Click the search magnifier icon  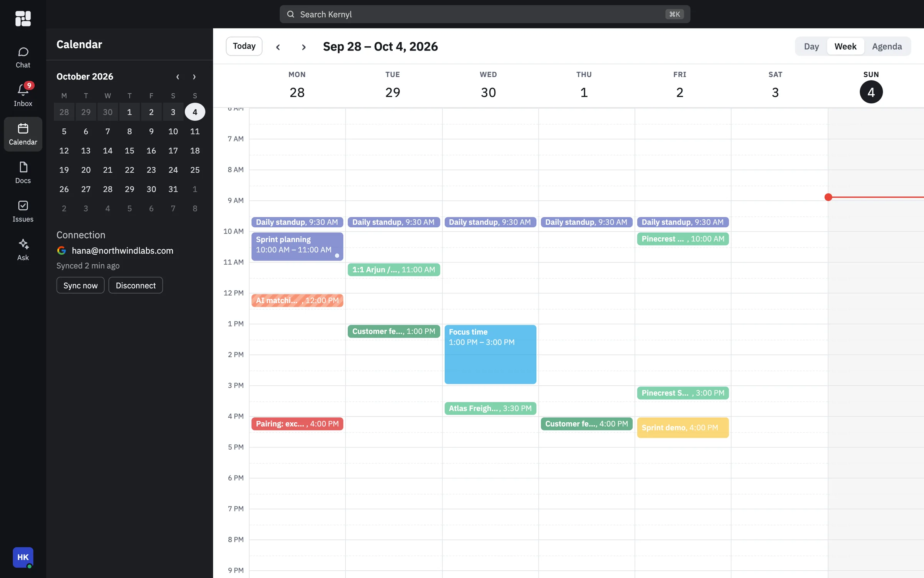(291, 14)
